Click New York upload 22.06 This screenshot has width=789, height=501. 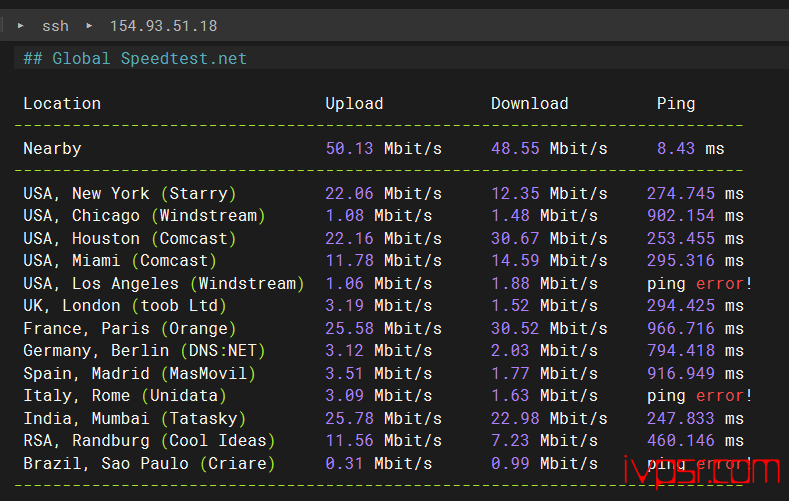[x=349, y=193]
